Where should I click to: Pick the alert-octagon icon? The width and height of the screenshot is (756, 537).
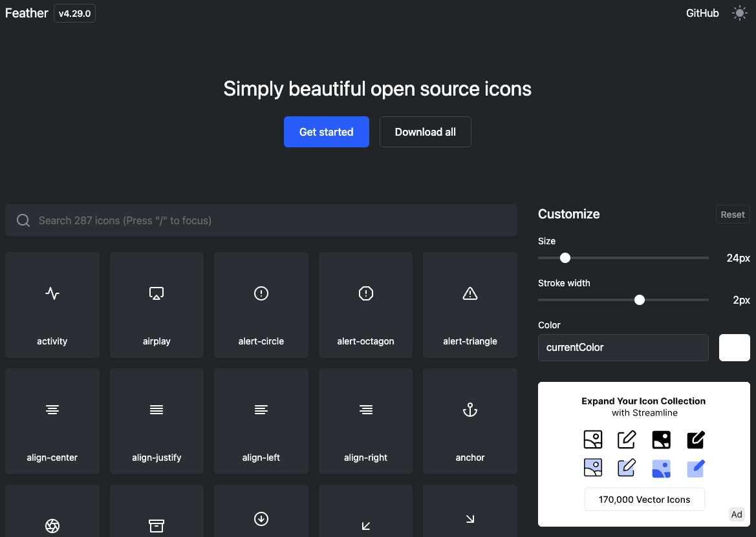[x=365, y=304]
